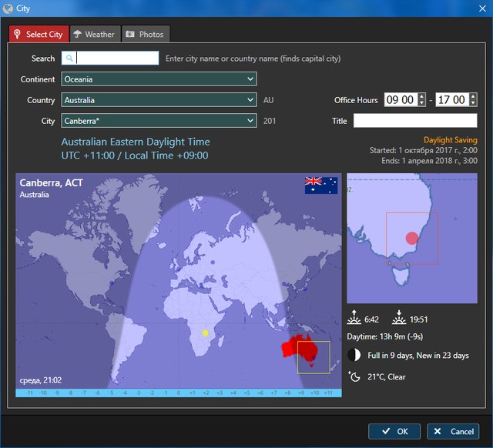
Task: Click the Australian flag on the map
Action: point(321,186)
